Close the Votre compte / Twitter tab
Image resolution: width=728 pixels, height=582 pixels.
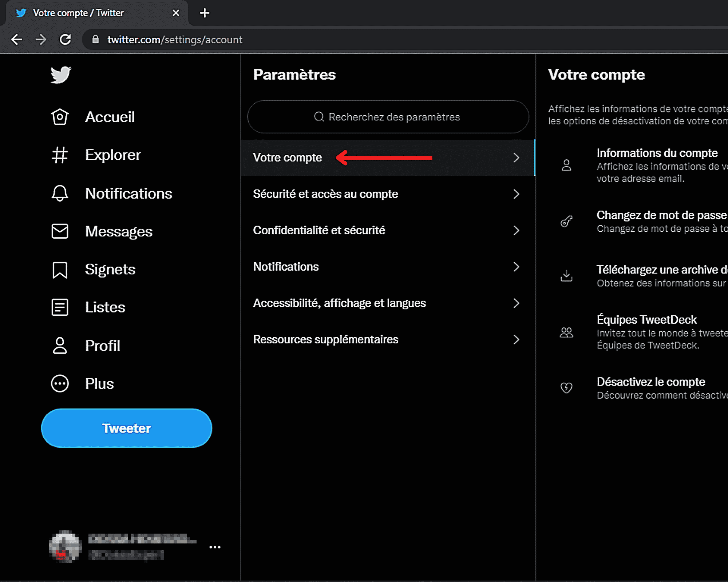pos(176,13)
